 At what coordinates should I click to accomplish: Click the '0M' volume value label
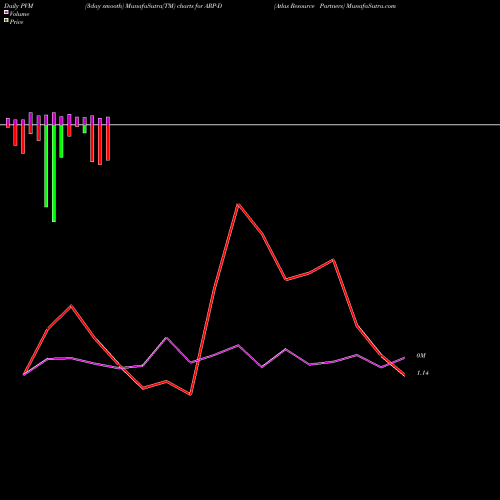click(x=421, y=356)
